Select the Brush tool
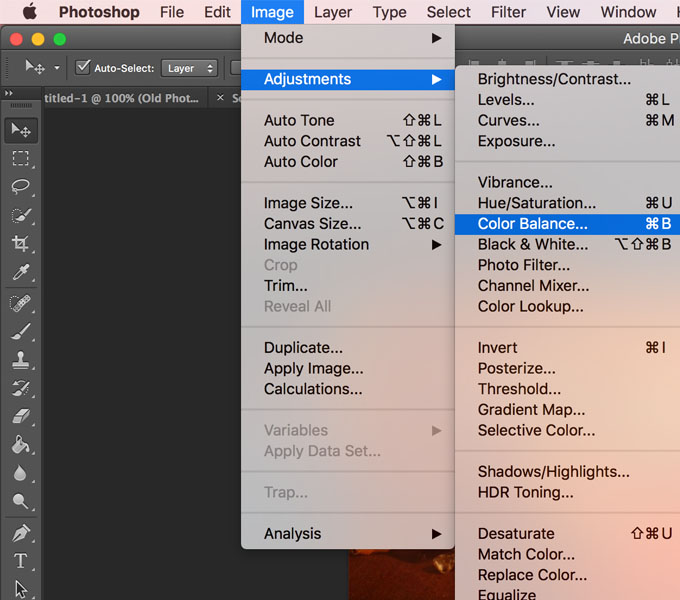The height and width of the screenshot is (600, 680). coord(20,332)
